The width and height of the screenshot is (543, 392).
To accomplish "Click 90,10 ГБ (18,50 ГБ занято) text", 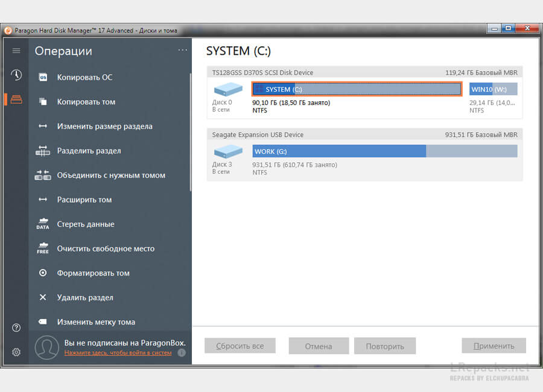I will pos(291,103).
